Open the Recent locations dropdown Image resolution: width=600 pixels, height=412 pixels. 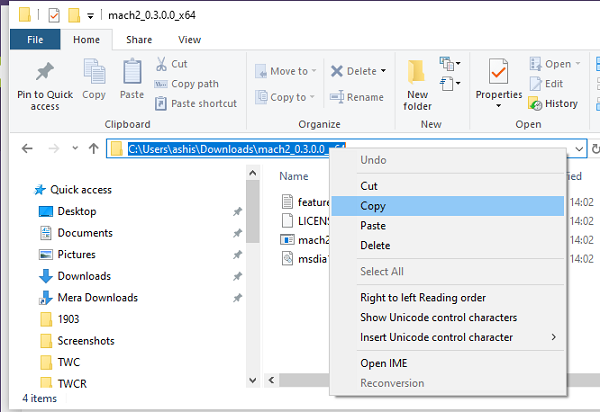[x=75, y=148]
